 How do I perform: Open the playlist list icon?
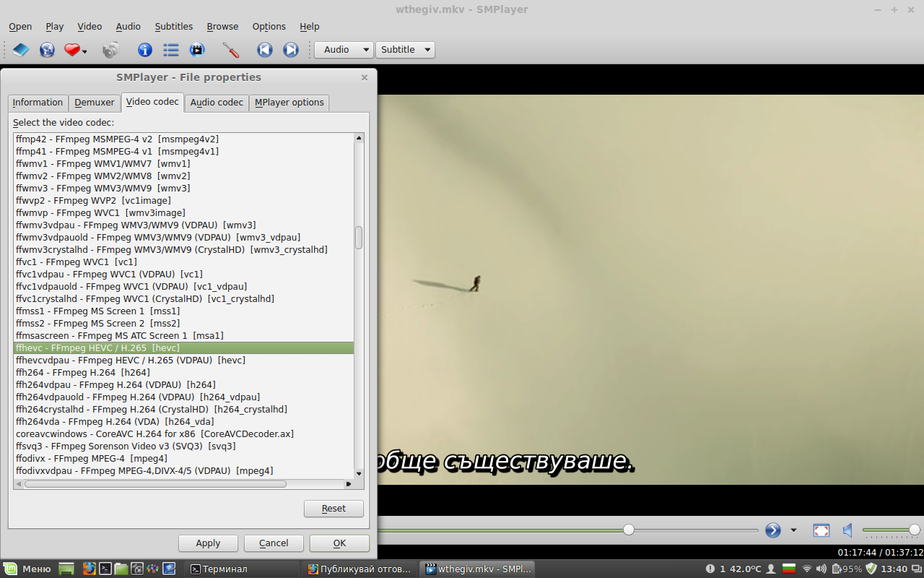(171, 50)
